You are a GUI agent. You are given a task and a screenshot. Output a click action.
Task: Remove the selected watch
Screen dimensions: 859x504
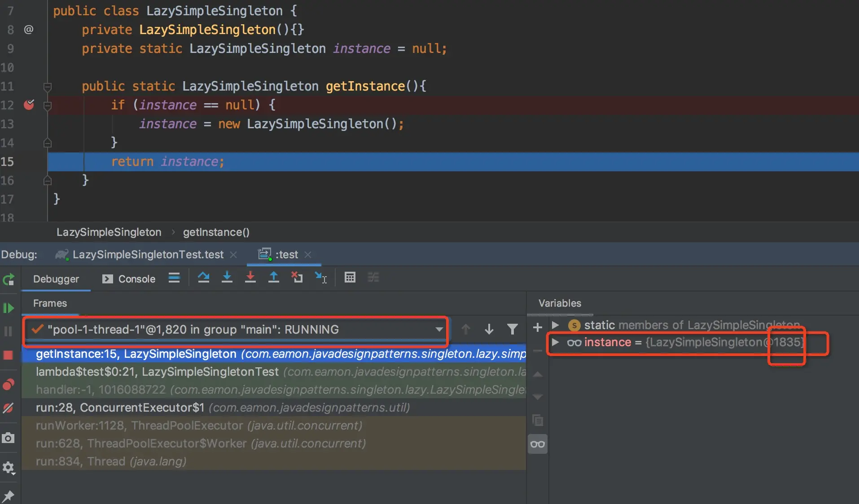click(x=537, y=351)
